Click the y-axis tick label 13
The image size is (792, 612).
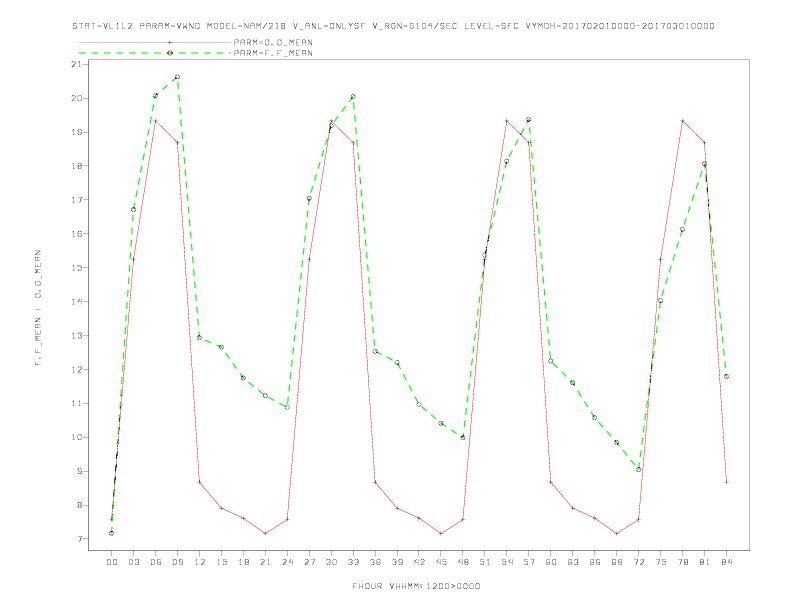[76, 335]
